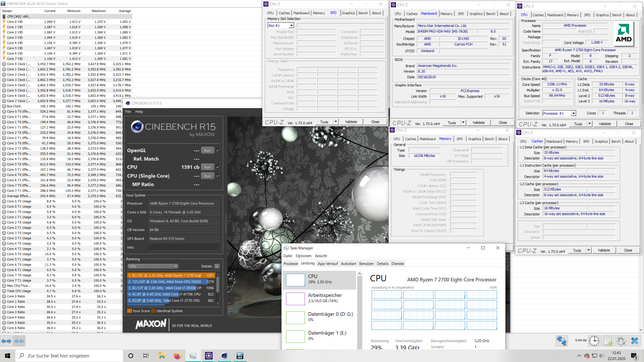
Task: Click the Cinebench icon on the taskbar
Action: [224, 356]
